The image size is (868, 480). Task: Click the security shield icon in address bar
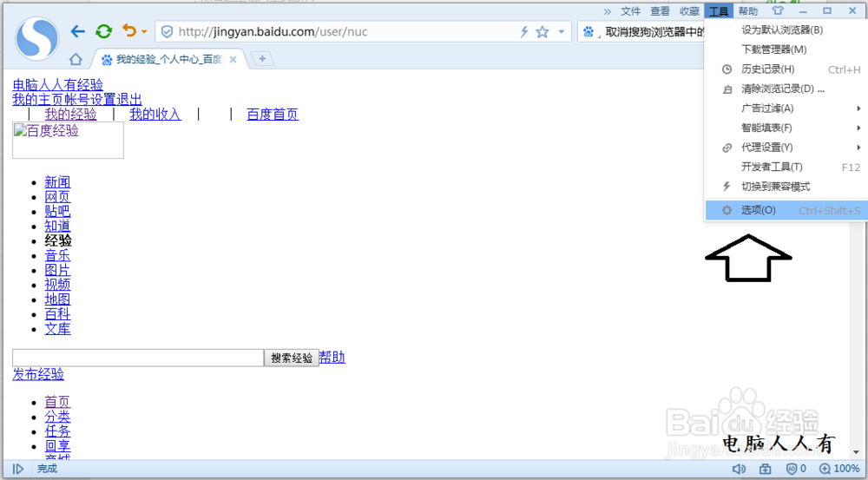168,32
